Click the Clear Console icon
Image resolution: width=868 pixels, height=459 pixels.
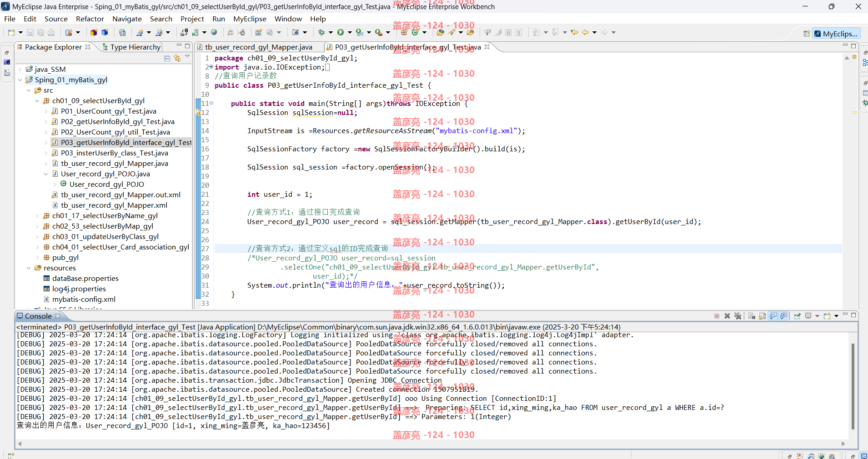(x=752, y=316)
